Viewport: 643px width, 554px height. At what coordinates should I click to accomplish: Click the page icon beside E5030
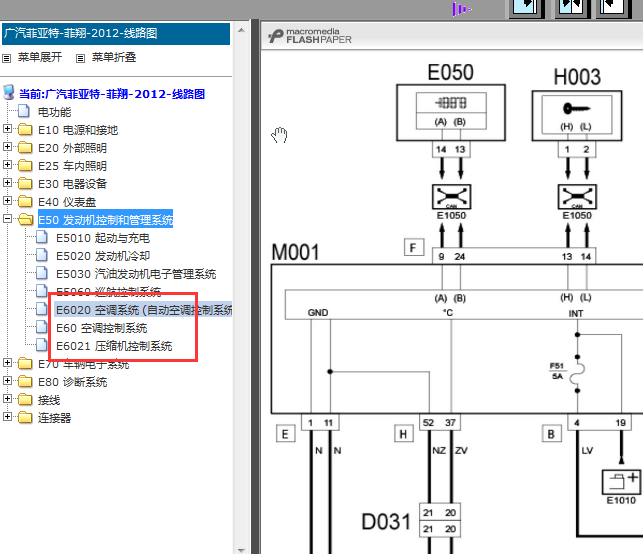[41, 273]
